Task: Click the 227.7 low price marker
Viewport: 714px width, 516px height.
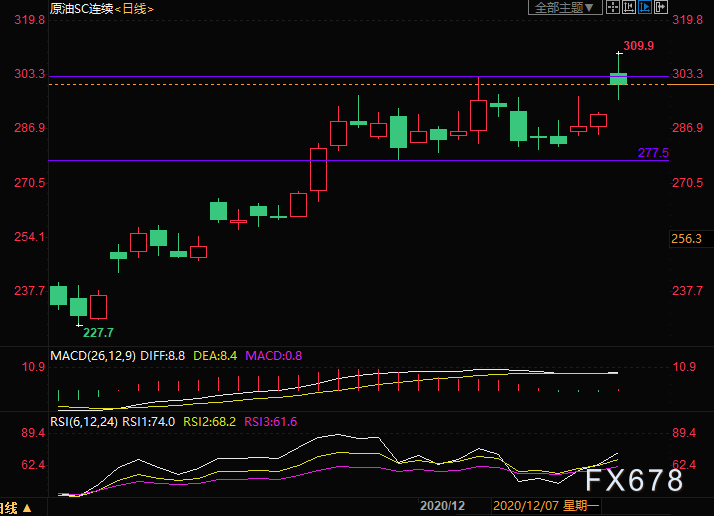Action: tap(98, 333)
